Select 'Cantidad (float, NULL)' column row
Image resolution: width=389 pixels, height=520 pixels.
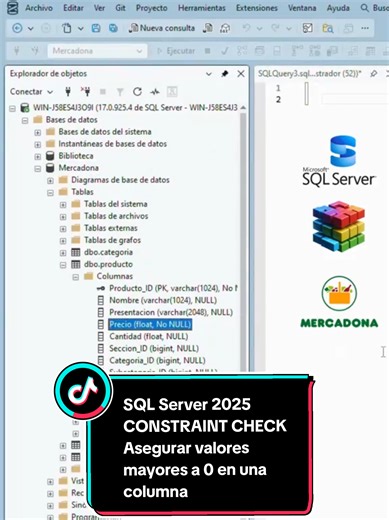149,337
